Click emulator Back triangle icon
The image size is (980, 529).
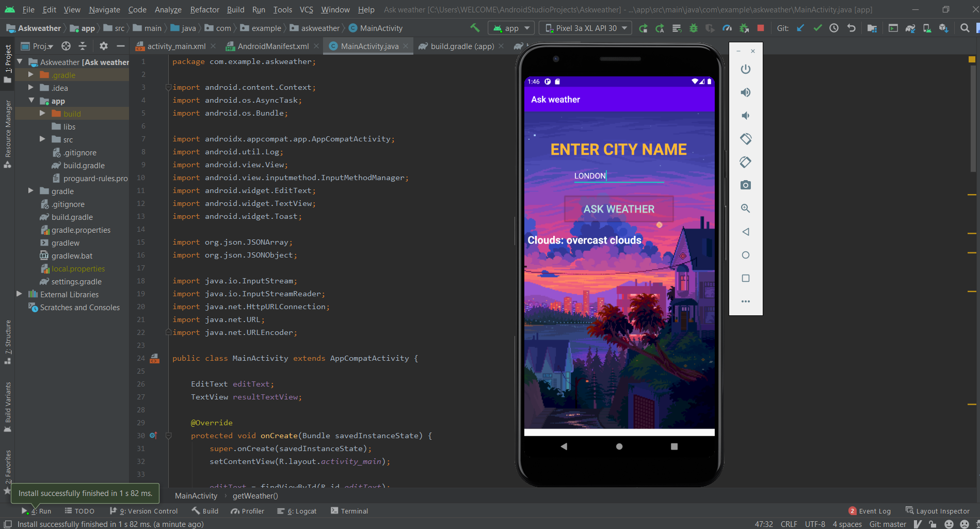pyautogui.click(x=746, y=232)
